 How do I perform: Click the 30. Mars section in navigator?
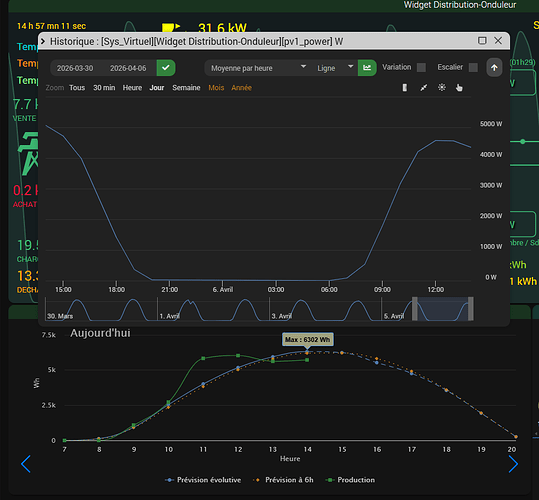60,316
